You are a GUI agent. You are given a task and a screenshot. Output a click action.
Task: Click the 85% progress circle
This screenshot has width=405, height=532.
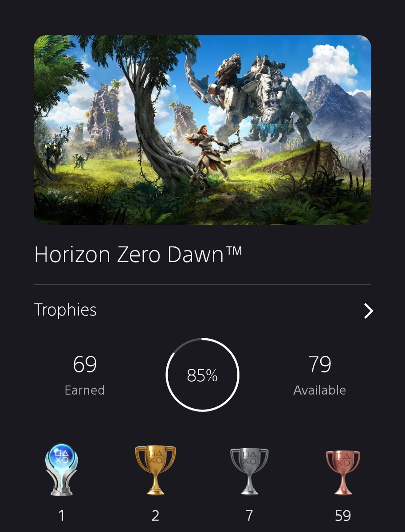point(202,375)
